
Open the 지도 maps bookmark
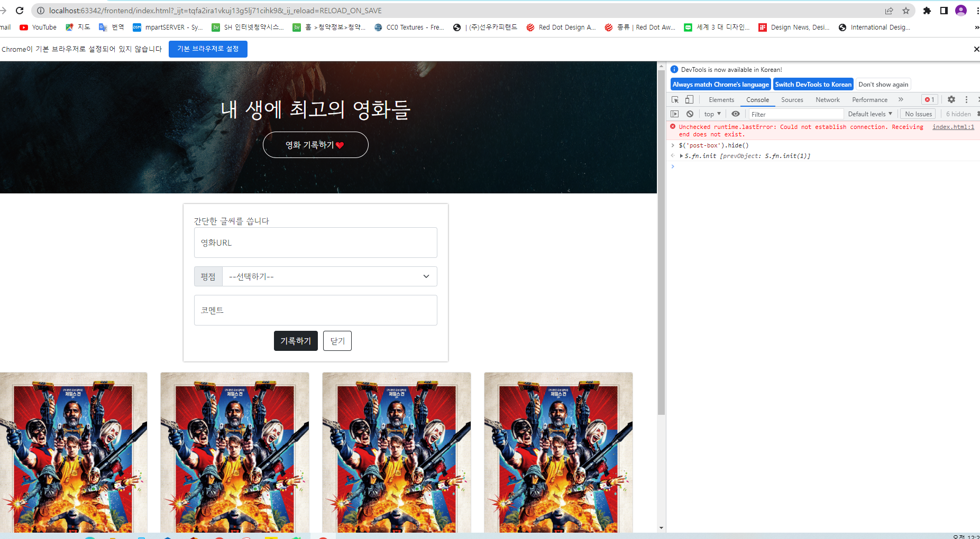pos(78,27)
